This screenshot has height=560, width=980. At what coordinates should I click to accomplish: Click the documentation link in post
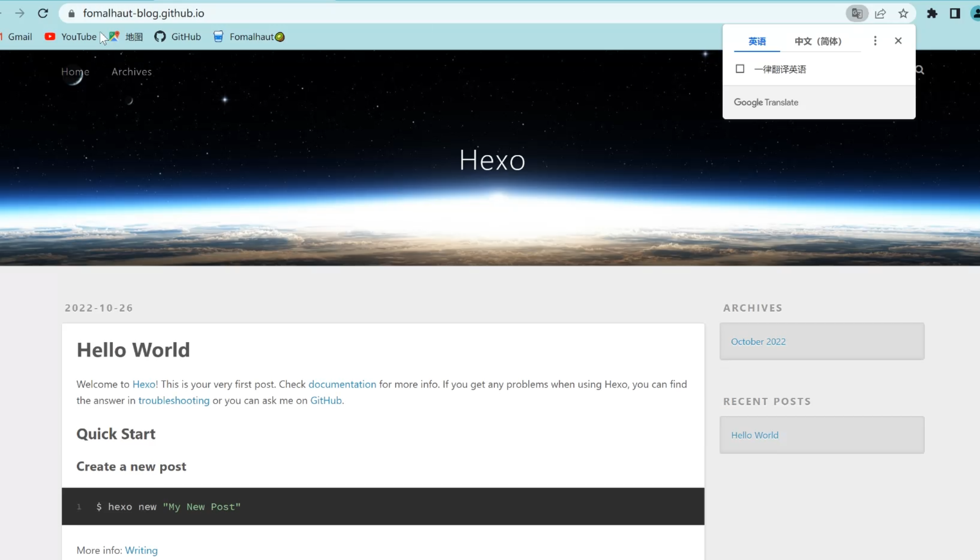[x=342, y=384]
